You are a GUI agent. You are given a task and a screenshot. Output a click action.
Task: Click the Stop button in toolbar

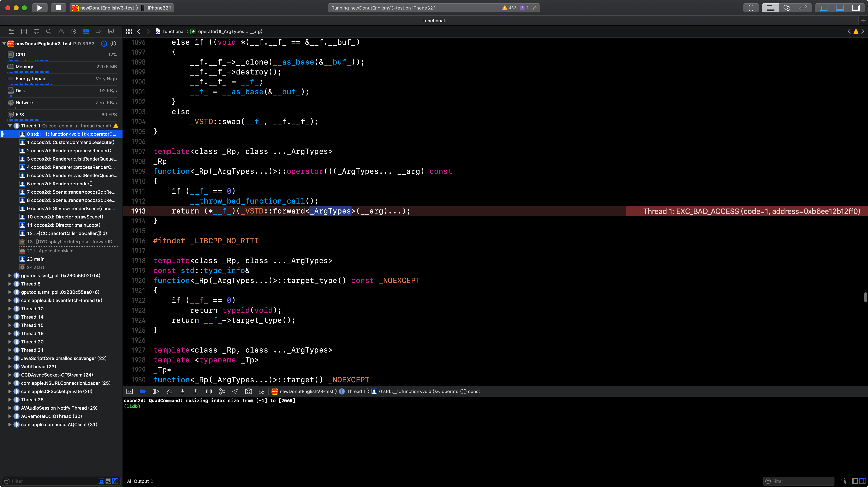pyautogui.click(x=58, y=8)
